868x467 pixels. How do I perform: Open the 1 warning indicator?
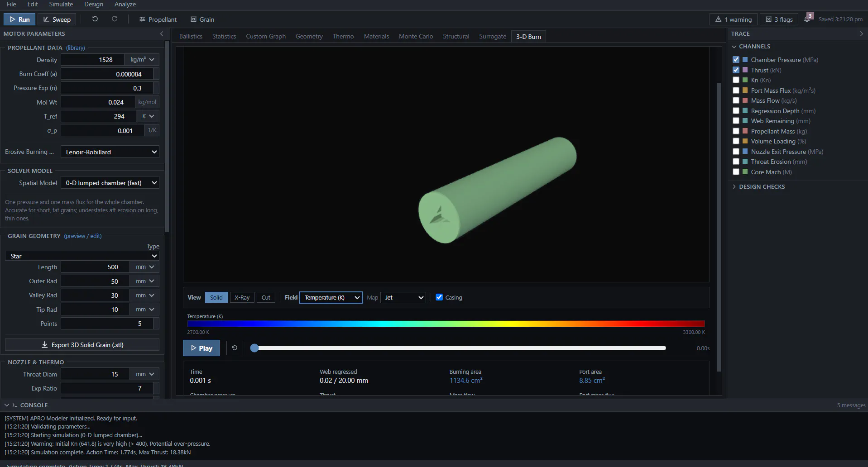point(734,19)
